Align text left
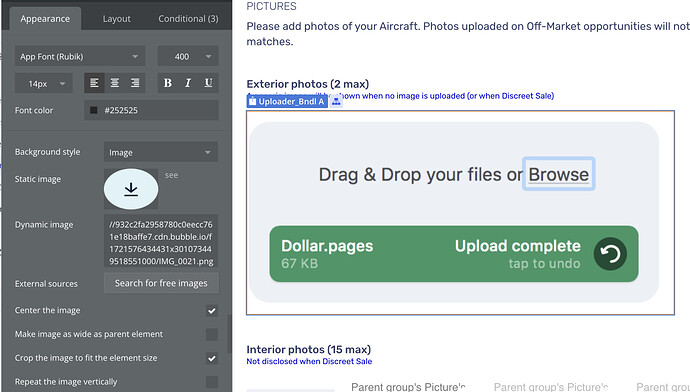The width and height of the screenshot is (690, 392). click(94, 83)
